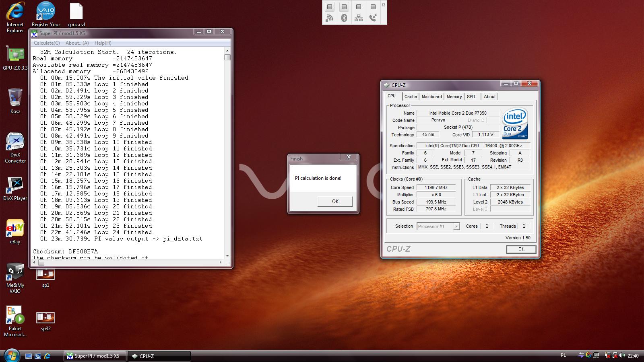Viewport: 644px width, 362px height.
Task: Switch to the CPU tab in CPU-Z
Action: click(392, 96)
